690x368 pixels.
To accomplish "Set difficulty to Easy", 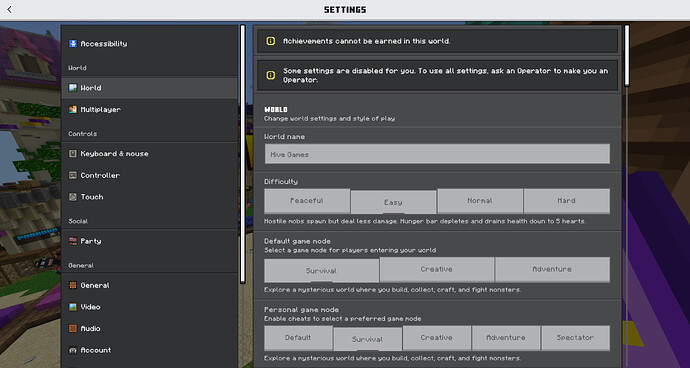I will pos(393,202).
